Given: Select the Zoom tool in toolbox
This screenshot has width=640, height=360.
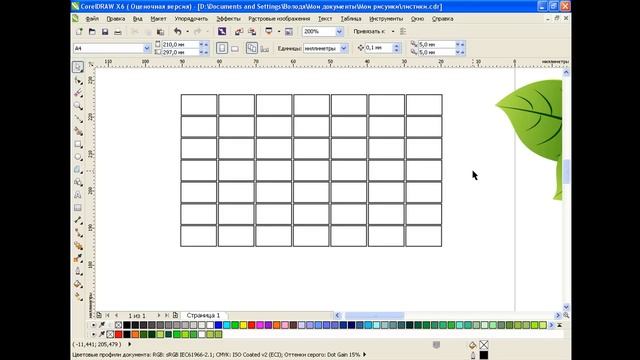Looking at the screenshot, I should coord(78,106).
